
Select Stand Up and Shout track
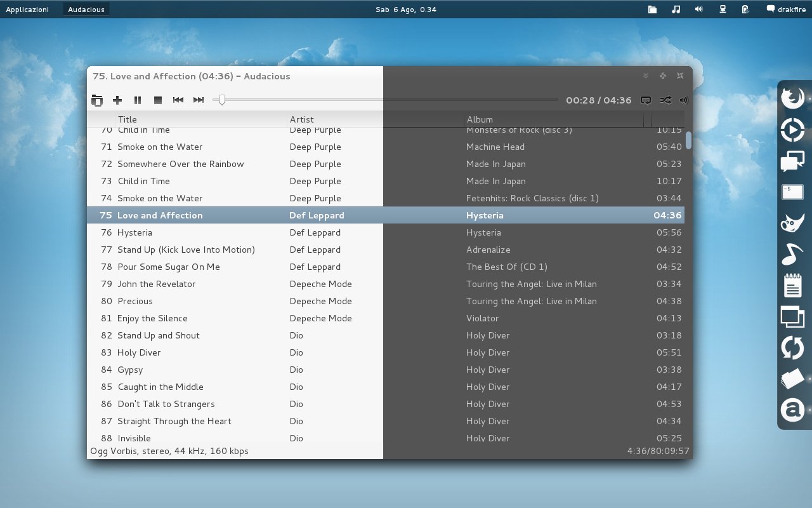[386, 335]
